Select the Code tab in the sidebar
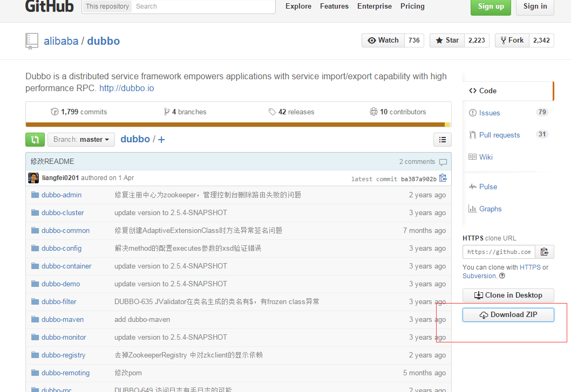The image size is (571, 392). click(x=508, y=91)
